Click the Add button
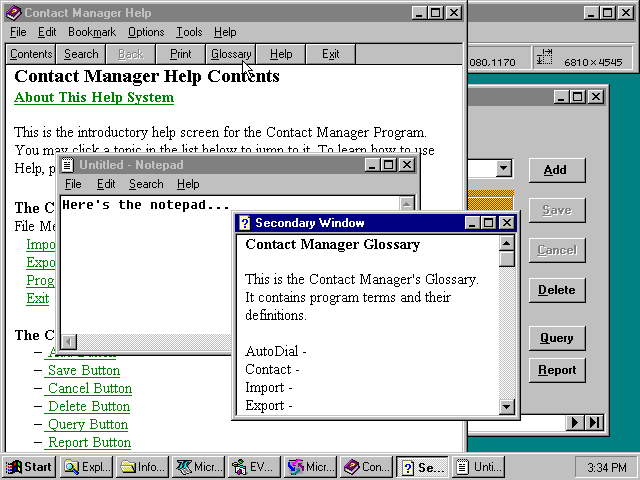 coord(556,170)
